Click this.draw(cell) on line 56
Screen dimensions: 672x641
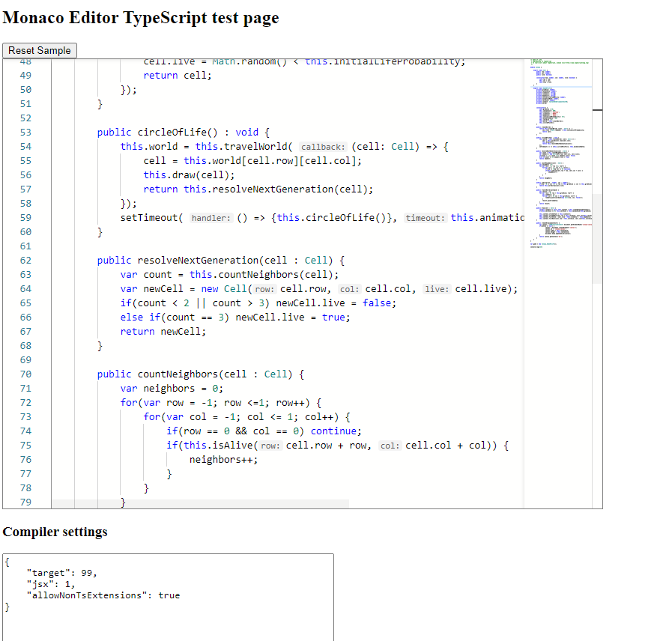pos(189,174)
